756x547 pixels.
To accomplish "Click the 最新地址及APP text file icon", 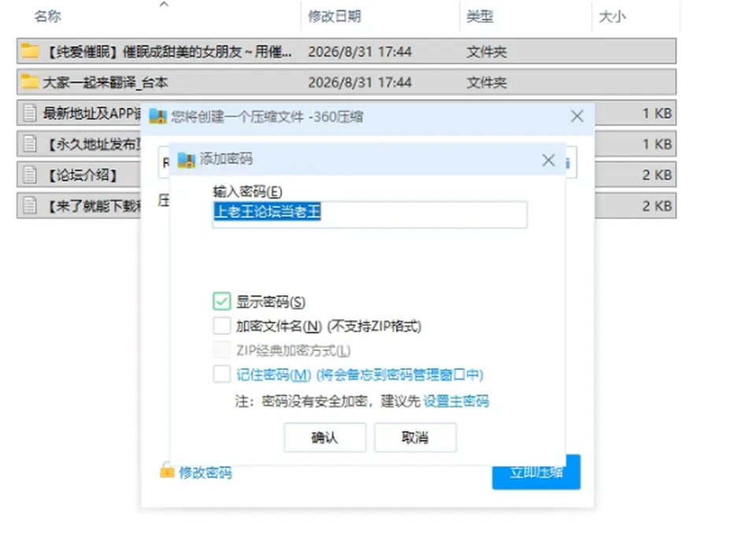I will [30, 113].
